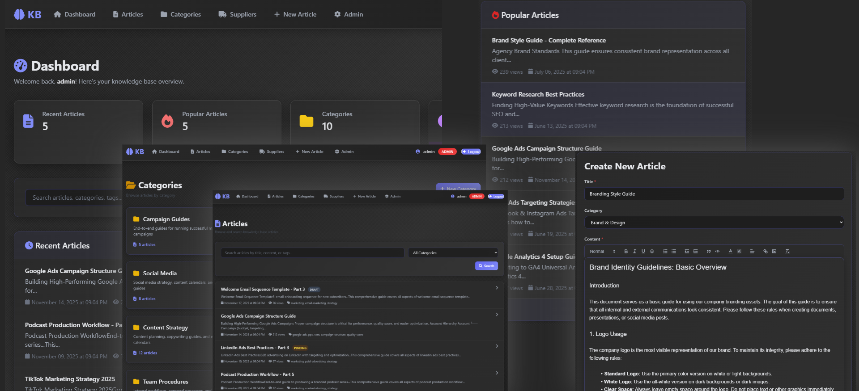Screen dimensions: 868x391
Task: Click the Recent Articles document icon card
Action: point(28,121)
